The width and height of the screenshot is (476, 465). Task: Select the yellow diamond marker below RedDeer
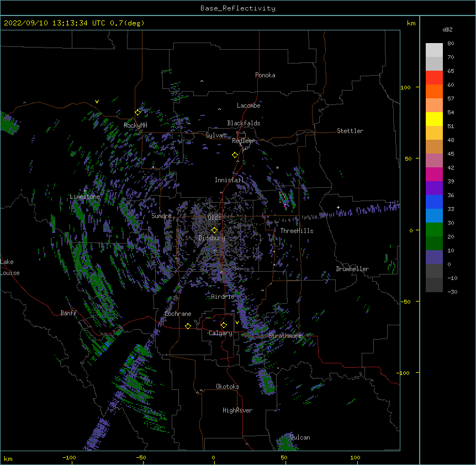(x=235, y=155)
